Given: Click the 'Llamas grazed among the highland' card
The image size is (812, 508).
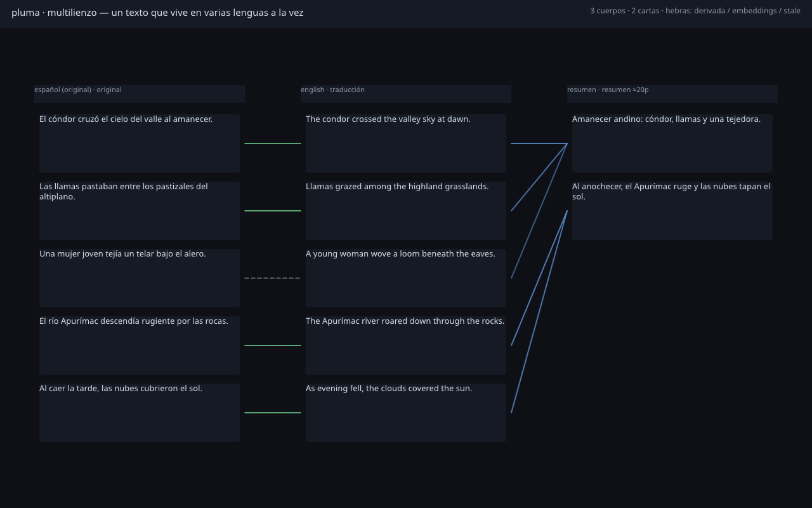Looking at the screenshot, I should [x=406, y=211].
